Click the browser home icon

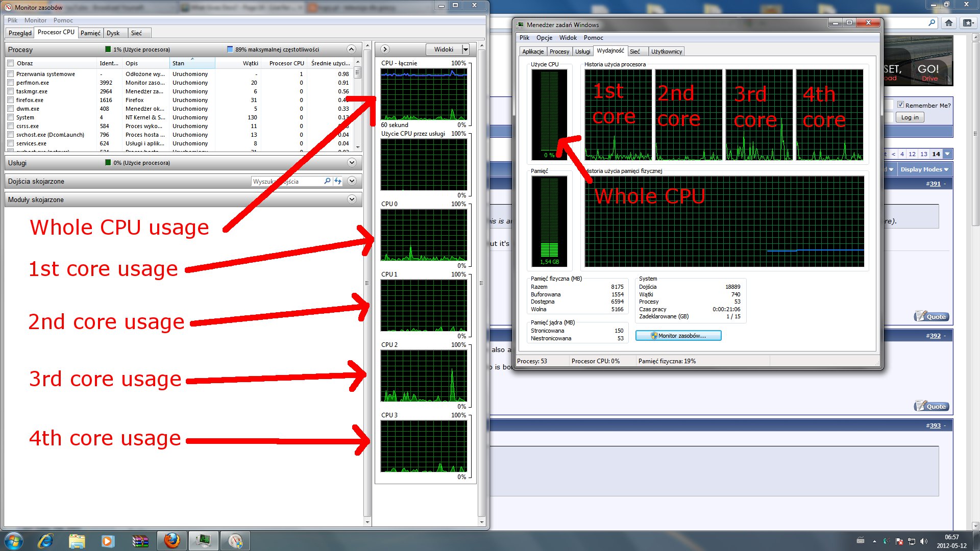948,23
